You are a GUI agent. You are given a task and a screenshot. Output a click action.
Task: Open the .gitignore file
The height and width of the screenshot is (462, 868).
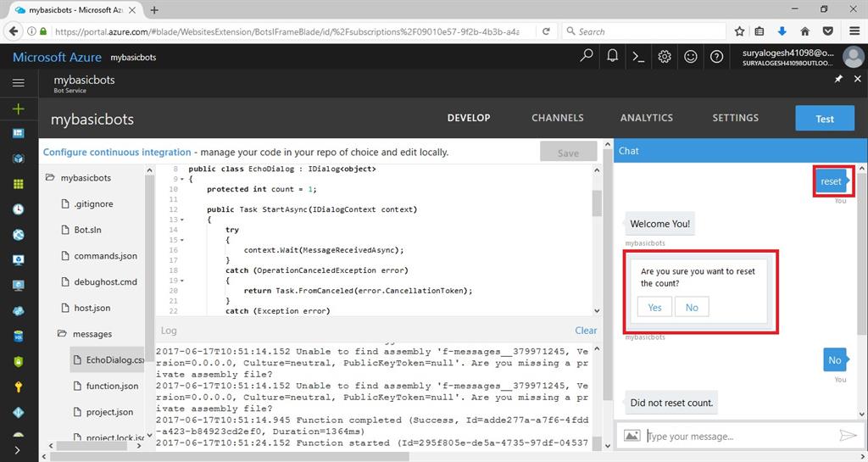(87, 203)
